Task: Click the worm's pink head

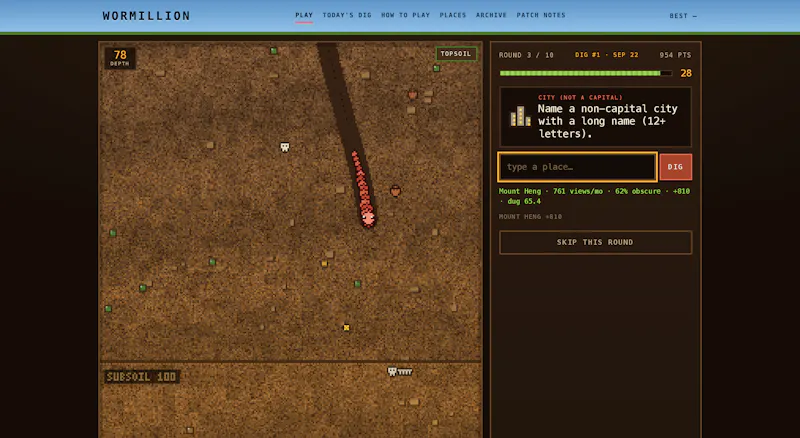Action: click(368, 219)
